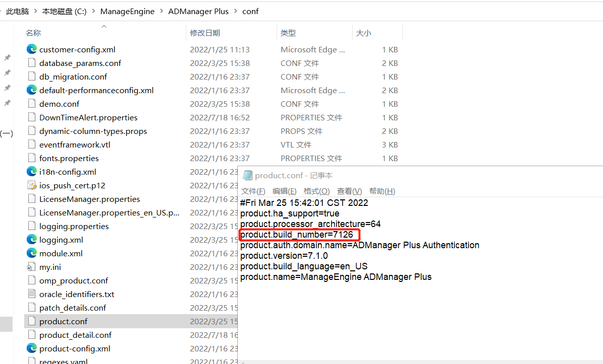The height and width of the screenshot is (364, 603).
Task: Navigate to 此电脑 in the address bar
Action: click(17, 11)
